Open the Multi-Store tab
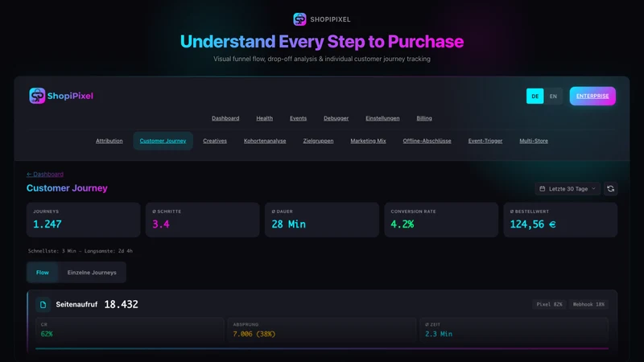 pyautogui.click(x=534, y=141)
